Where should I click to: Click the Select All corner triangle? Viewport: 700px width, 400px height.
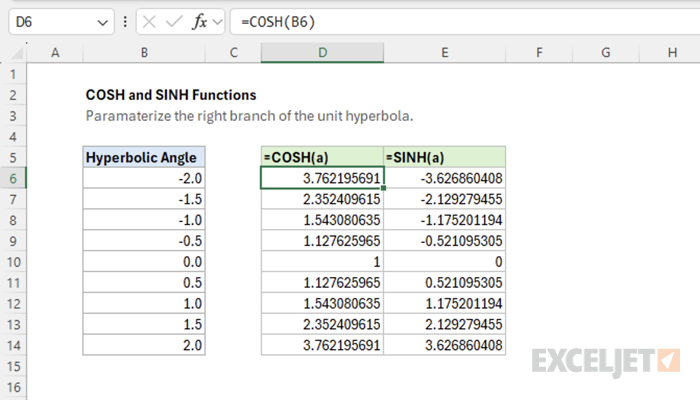(x=17, y=54)
